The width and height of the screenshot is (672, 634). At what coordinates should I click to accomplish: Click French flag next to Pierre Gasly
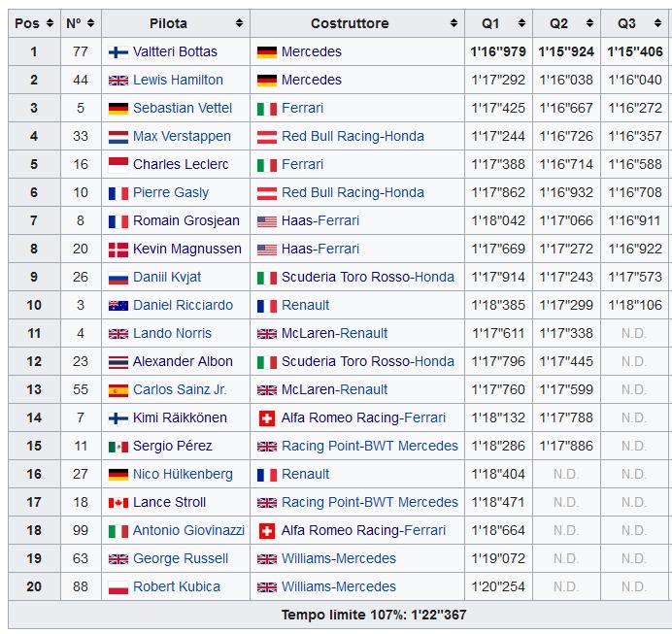tap(118, 193)
